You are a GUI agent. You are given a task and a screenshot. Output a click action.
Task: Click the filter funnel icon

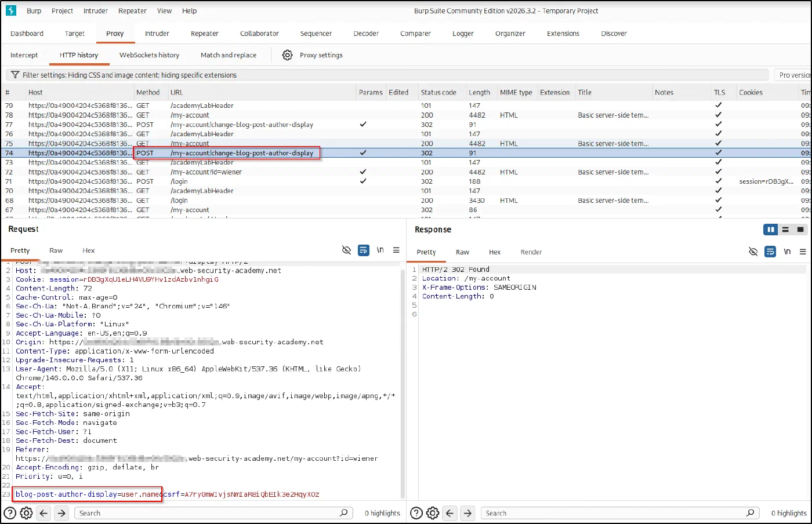click(15, 75)
